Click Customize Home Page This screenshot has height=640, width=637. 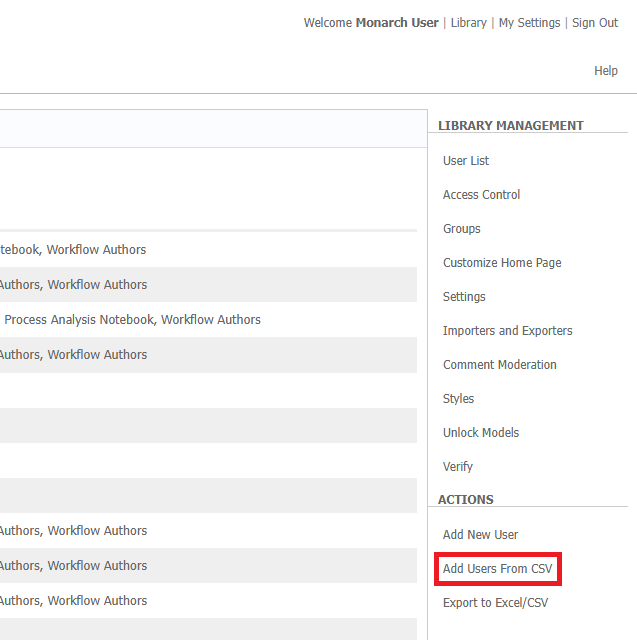pos(502,263)
